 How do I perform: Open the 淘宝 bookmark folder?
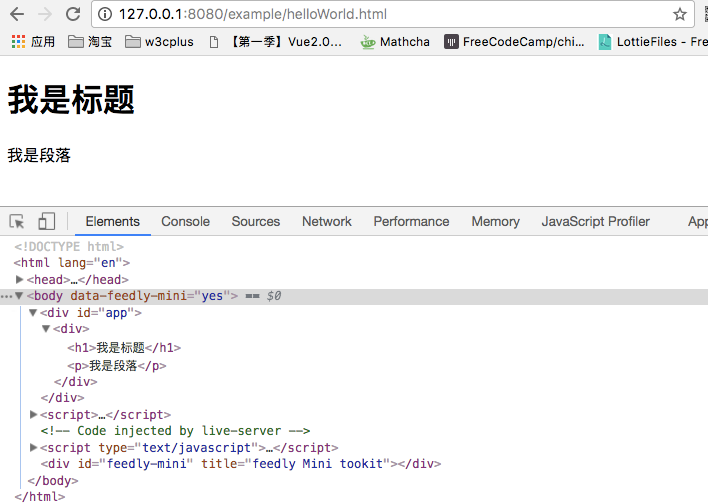[90, 42]
